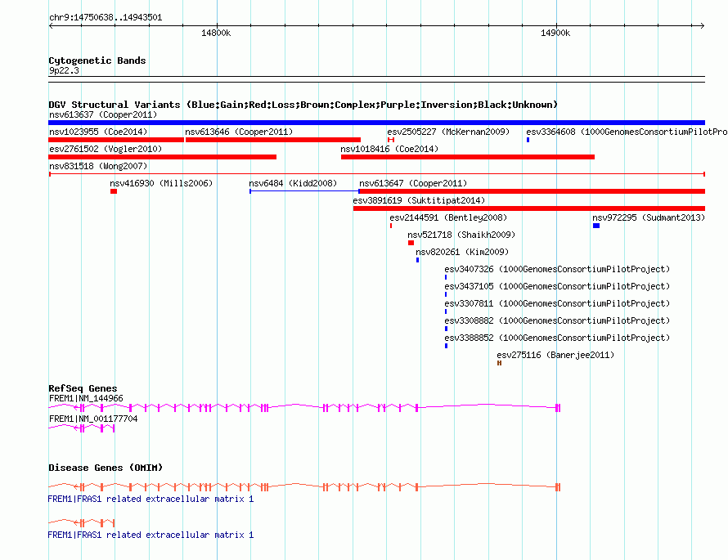Click the red esv2505227 marker glyph
This screenshot has width=728, height=560.
(391, 140)
